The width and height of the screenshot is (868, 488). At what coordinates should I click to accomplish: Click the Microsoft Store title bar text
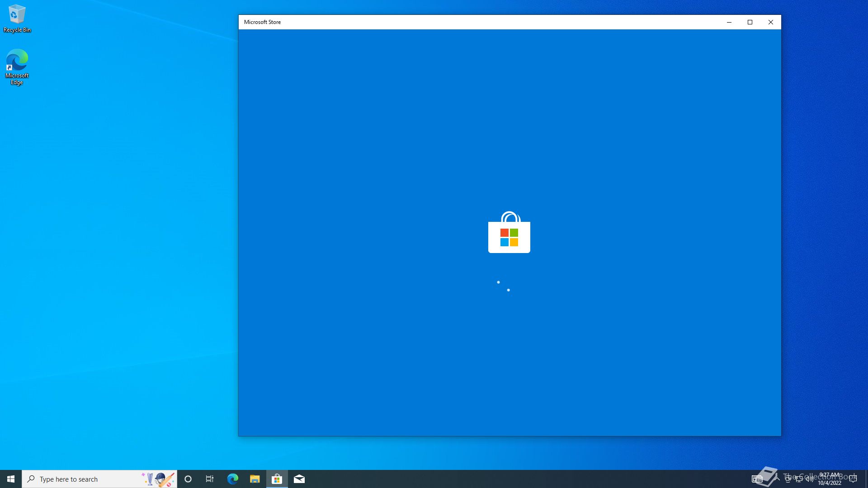click(x=262, y=22)
